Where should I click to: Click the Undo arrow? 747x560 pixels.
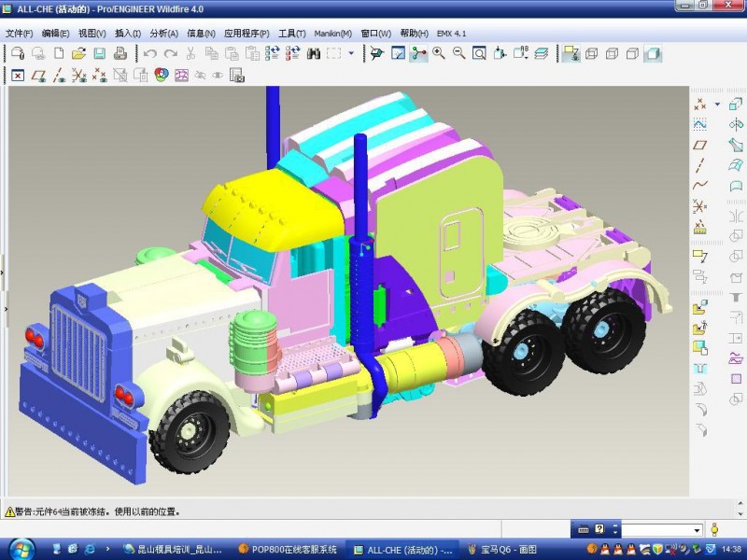pos(150,53)
